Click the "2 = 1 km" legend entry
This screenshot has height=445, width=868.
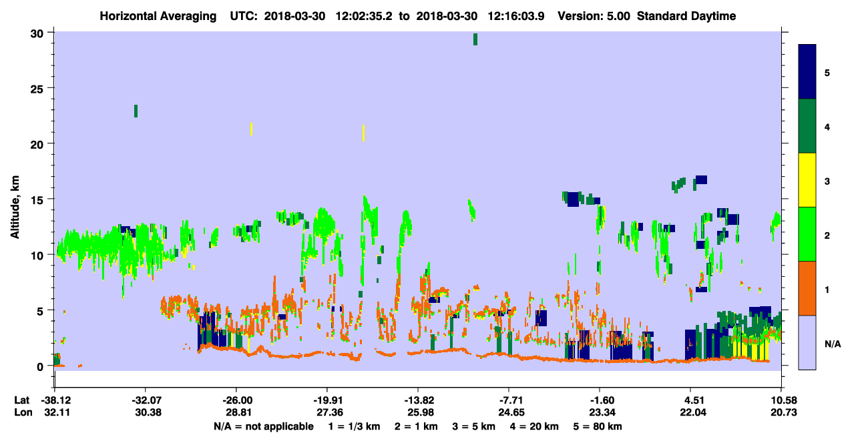point(416,426)
